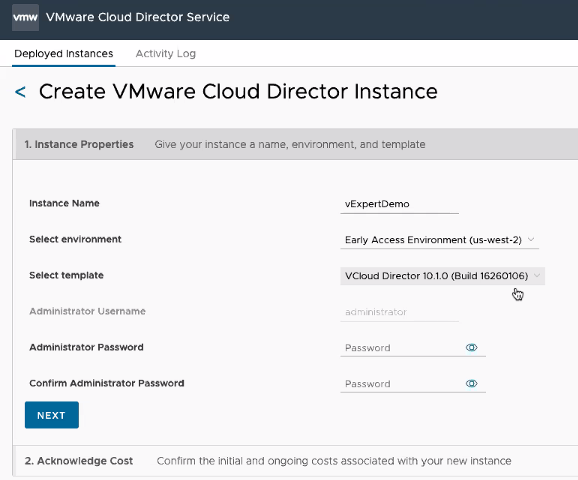
Task: Click the Administrator Password label
Action: pyautogui.click(x=86, y=347)
